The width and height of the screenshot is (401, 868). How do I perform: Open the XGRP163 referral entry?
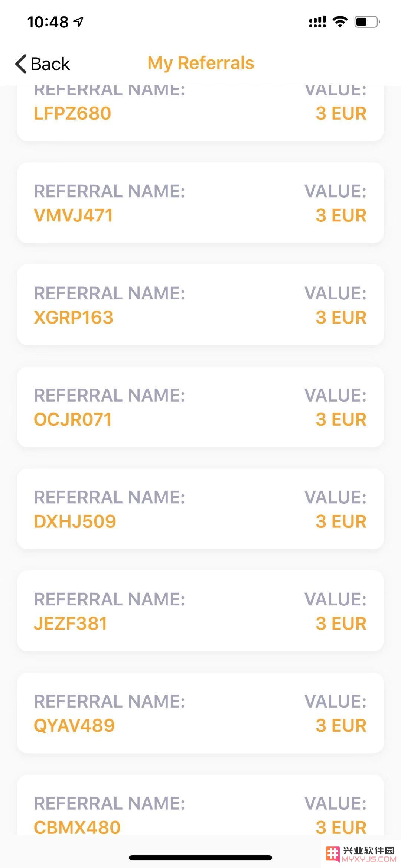coord(200,305)
